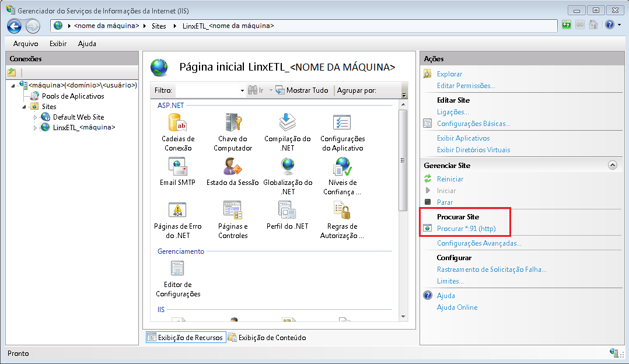Collapse the Gerenciar Site section chevron

click(x=613, y=165)
